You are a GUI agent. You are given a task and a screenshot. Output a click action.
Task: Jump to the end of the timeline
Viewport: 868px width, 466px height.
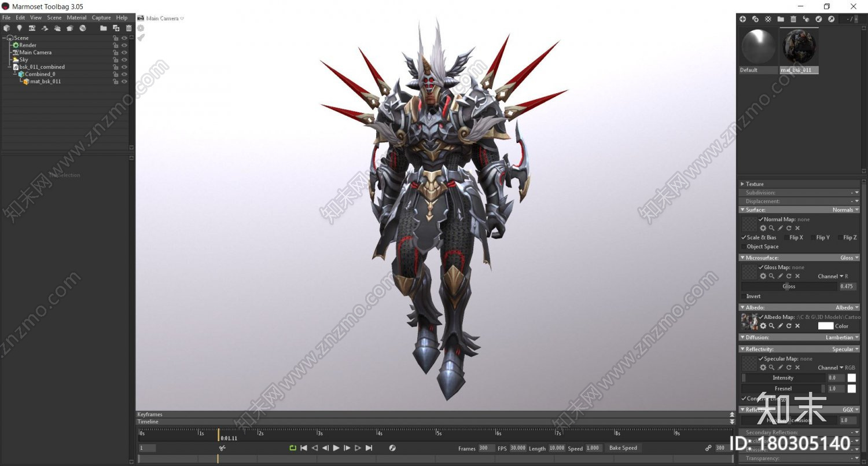[x=369, y=448]
